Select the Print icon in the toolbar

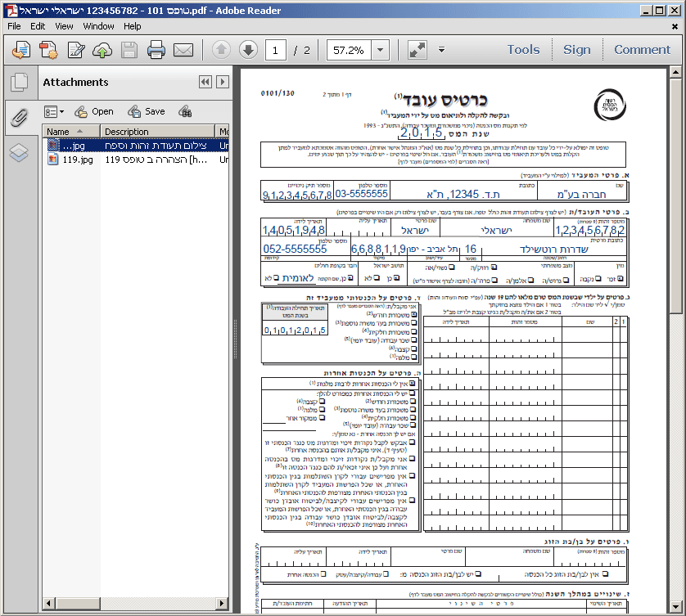[x=156, y=50]
